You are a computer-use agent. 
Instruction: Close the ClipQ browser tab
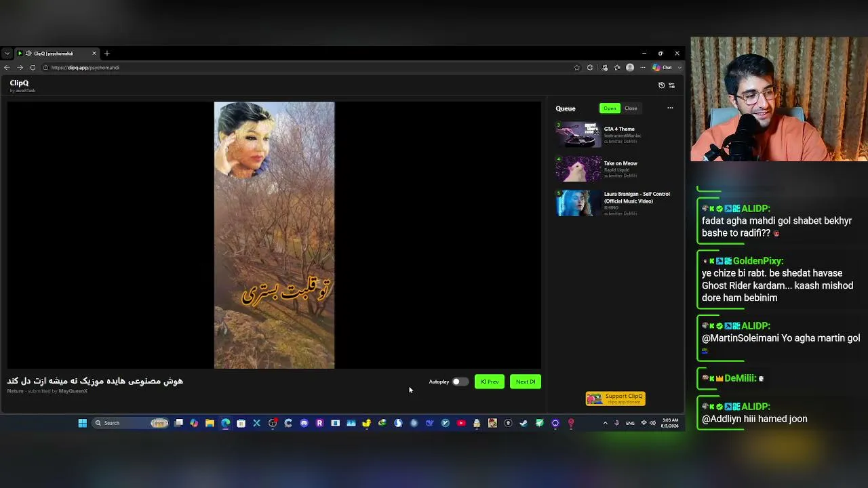point(94,54)
